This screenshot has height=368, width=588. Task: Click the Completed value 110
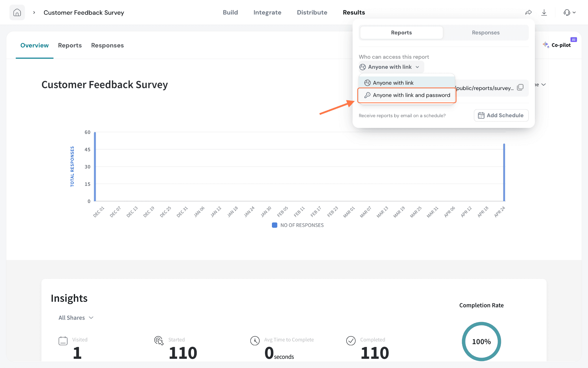pyautogui.click(x=375, y=353)
